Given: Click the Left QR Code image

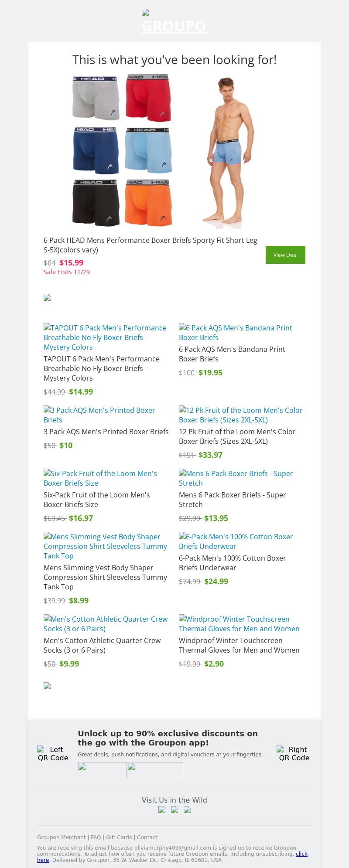Looking at the screenshot, I should [53, 753].
